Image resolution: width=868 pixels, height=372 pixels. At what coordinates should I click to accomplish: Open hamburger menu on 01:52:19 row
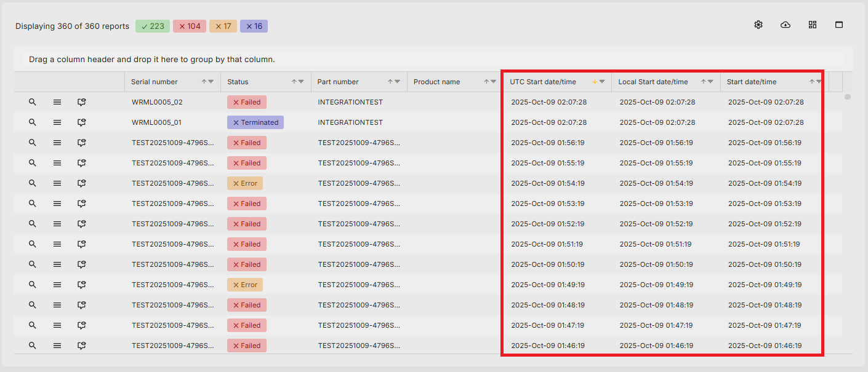click(57, 224)
